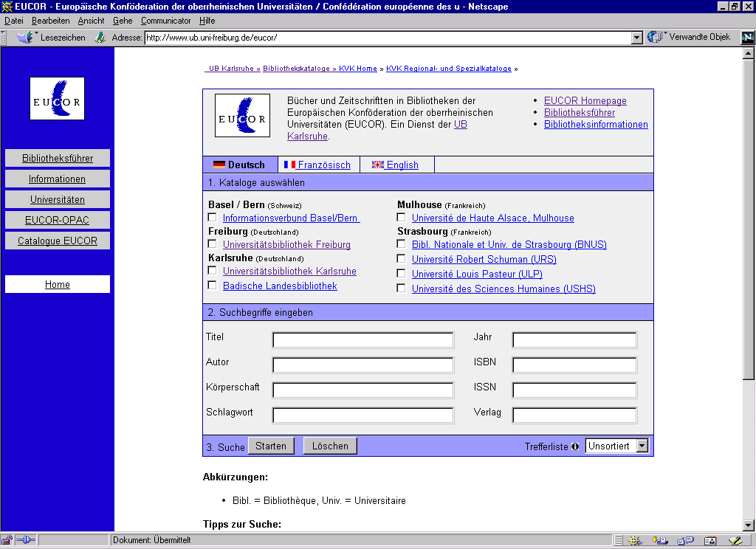Open the Bearbeiten menu

coord(51,21)
